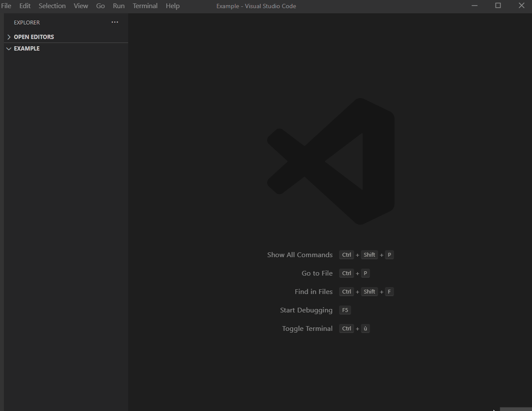Click the Show All Commands label
The height and width of the screenshot is (411, 532).
point(300,255)
